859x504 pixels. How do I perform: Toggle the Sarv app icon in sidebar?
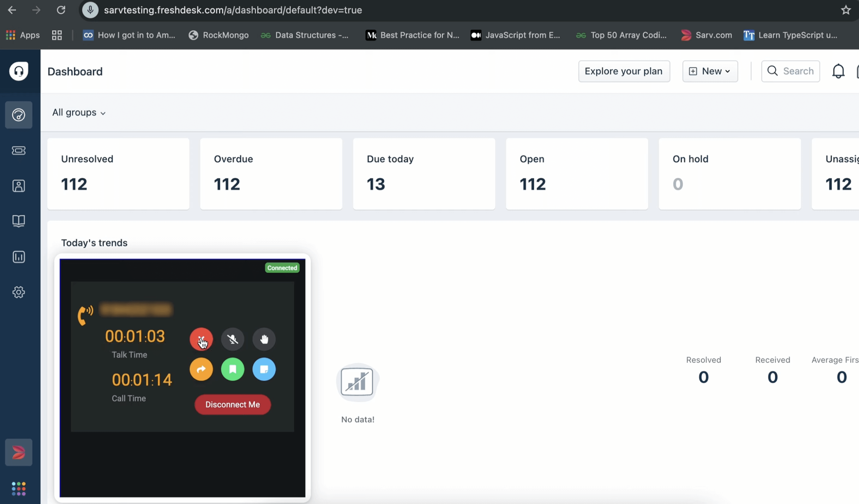point(19,452)
